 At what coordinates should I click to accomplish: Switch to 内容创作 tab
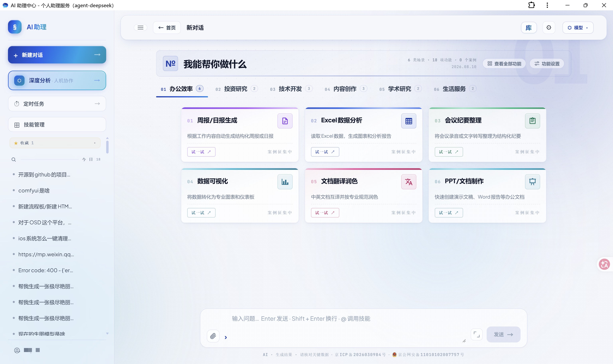tap(346, 89)
